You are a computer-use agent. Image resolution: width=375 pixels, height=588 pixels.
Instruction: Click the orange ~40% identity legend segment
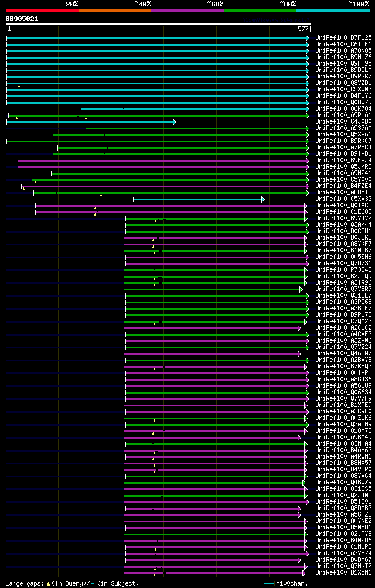[115, 11]
